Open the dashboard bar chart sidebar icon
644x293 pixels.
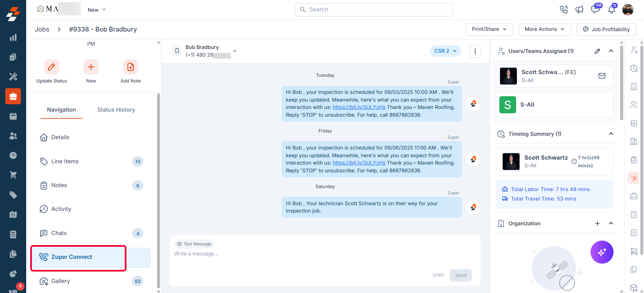pyautogui.click(x=13, y=38)
